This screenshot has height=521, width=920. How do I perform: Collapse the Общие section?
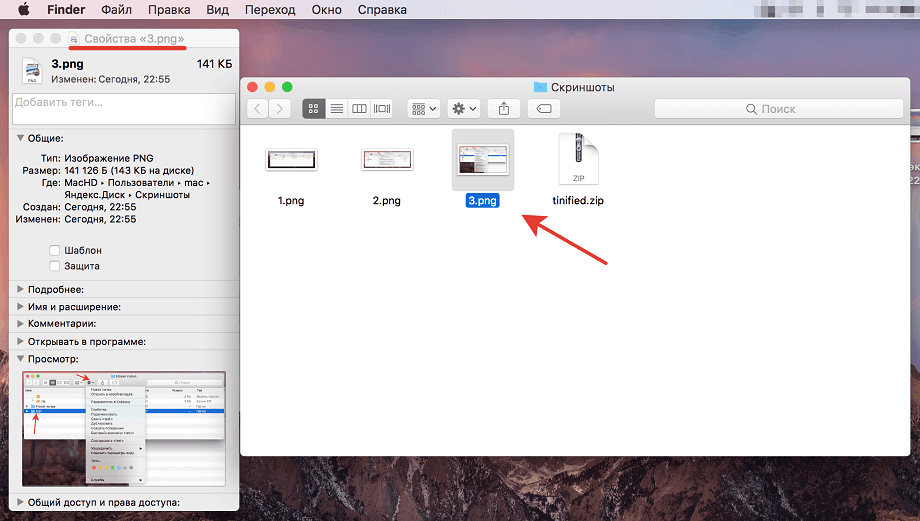tap(20, 138)
